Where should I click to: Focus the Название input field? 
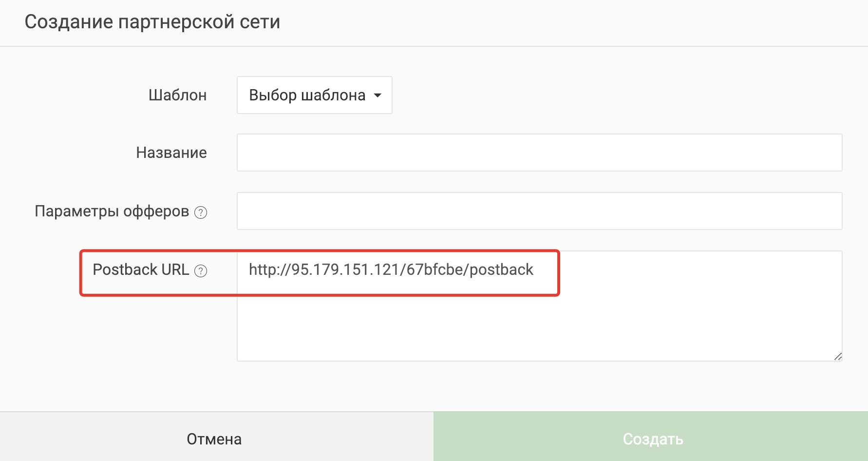[x=540, y=153]
